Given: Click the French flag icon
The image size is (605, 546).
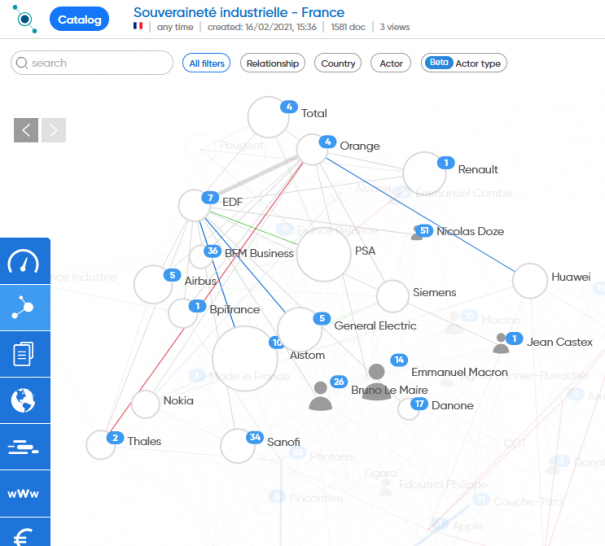Looking at the screenshot, I should click(138, 26).
